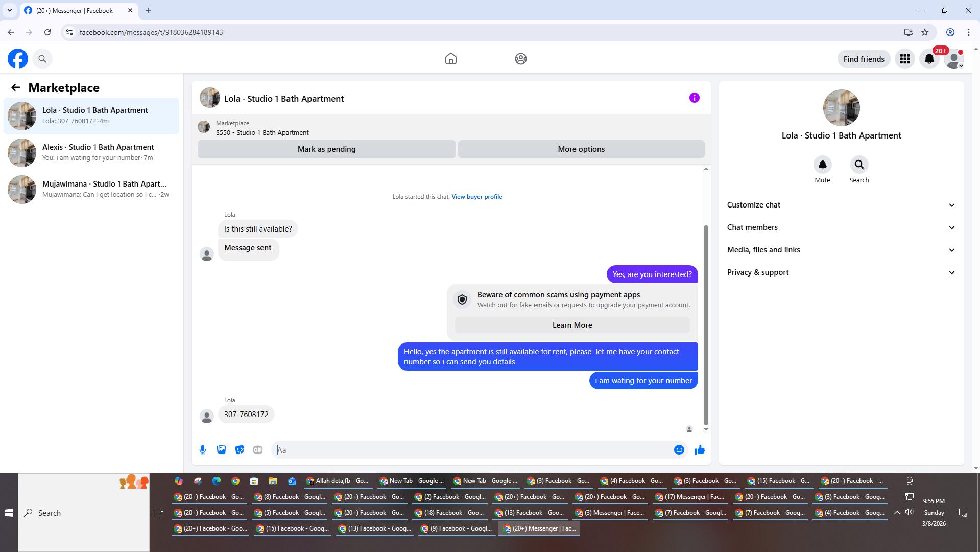980x552 pixels.
Task: Show hidden system tray icons chevron
Action: (897, 512)
